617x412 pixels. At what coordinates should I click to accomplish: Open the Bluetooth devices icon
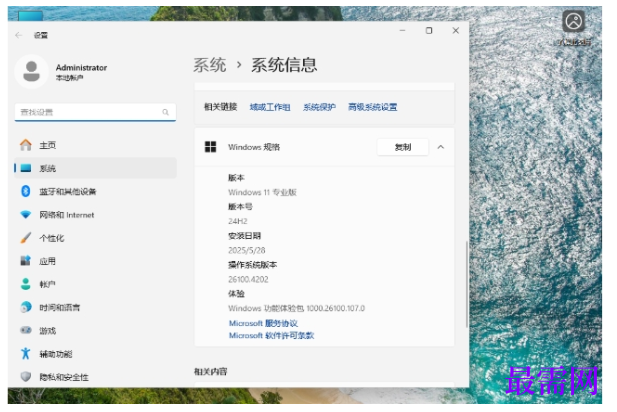point(26,191)
